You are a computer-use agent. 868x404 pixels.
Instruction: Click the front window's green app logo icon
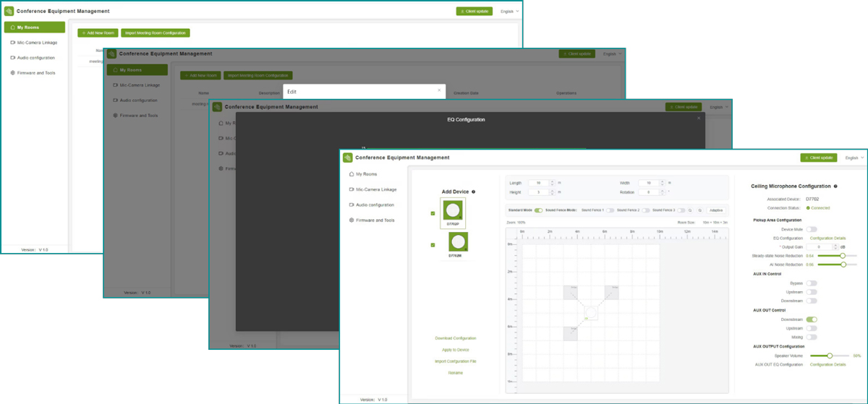[347, 158]
